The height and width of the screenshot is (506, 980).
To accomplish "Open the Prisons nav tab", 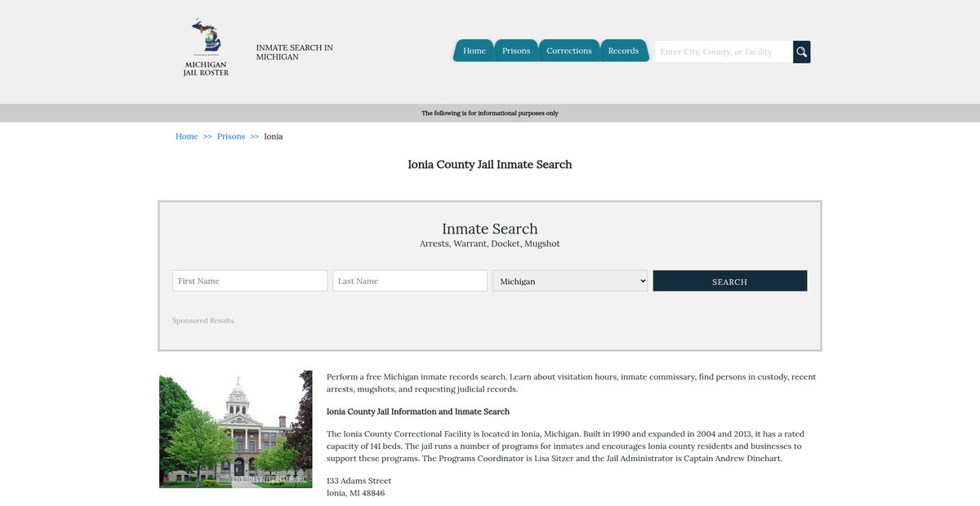I will click(516, 51).
